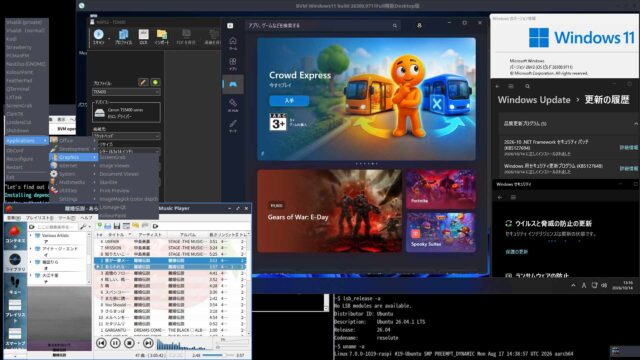Open Apps section in Microsoft Store sidebar
Screen dimensions: 640x360
[x=233, y=64]
